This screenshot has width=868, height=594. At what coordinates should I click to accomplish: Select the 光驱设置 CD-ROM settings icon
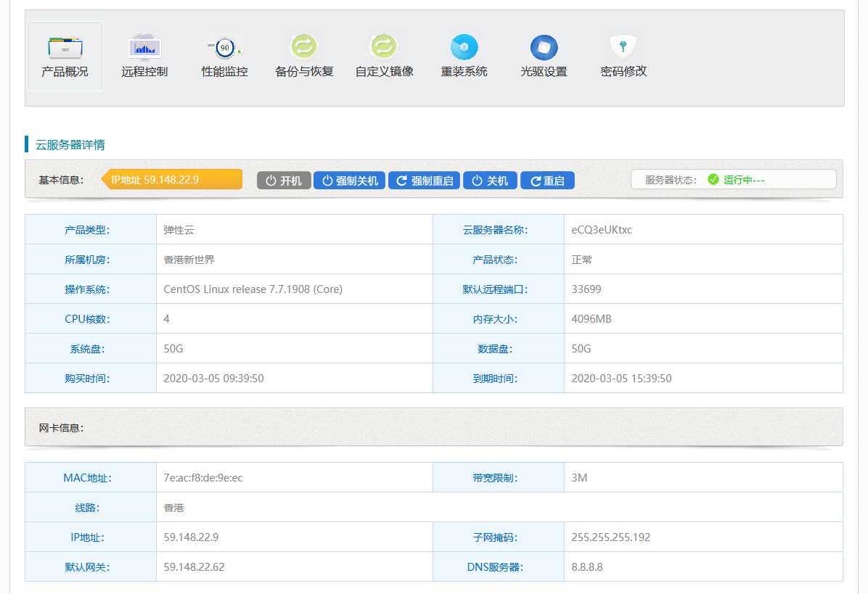pos(543,57)
